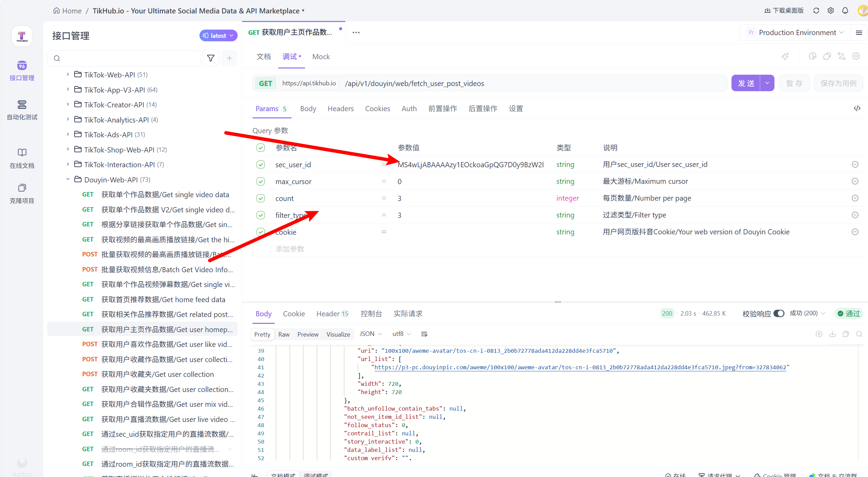
Task: Open the JSON format dropdown
Action: [x=370, y=334]
